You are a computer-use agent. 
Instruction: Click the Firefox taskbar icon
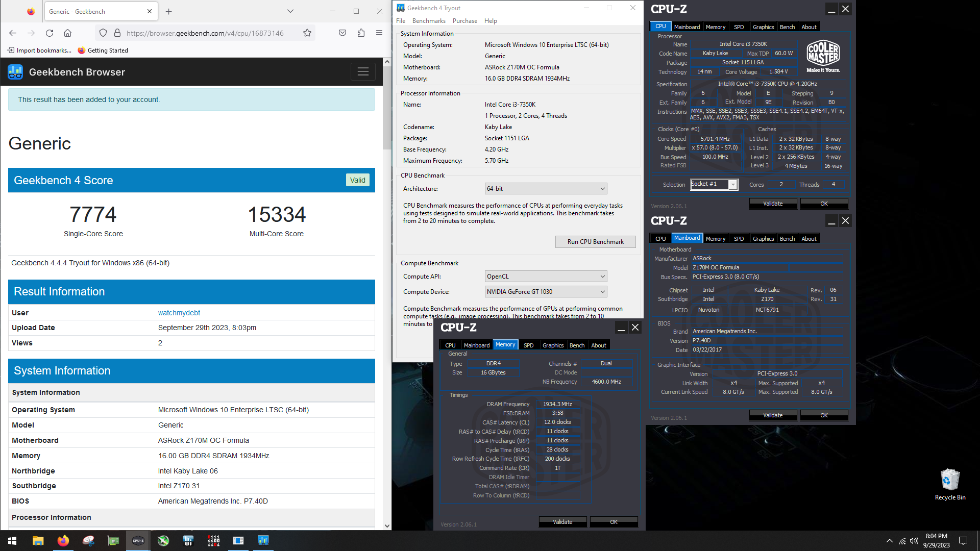(x=63, y=541)
